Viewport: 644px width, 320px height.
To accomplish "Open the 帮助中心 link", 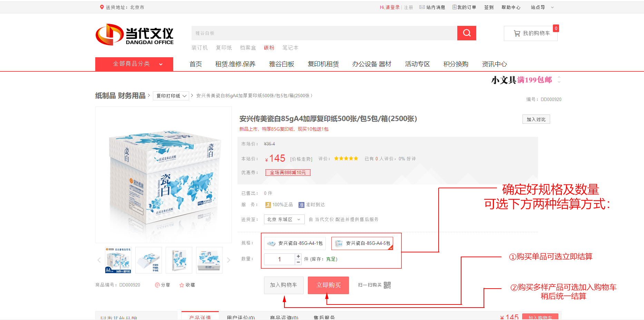I will (x=511, y=7).
